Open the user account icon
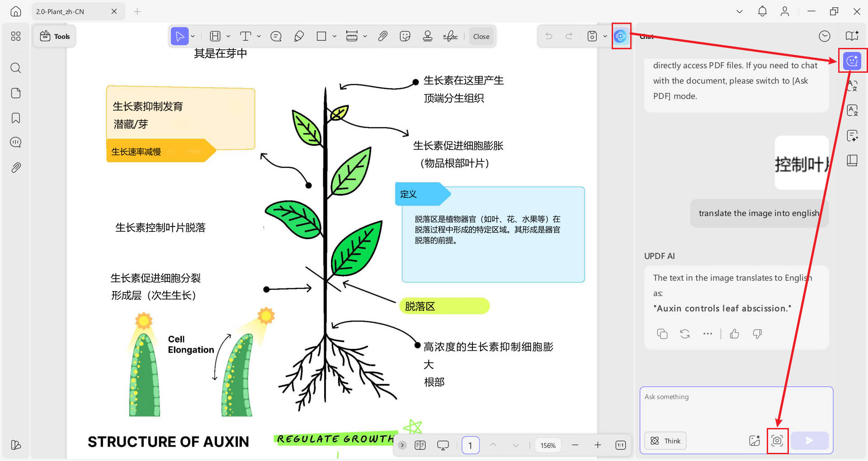The width and height of the screenshot is (868, 461). [x=785, y=11]
